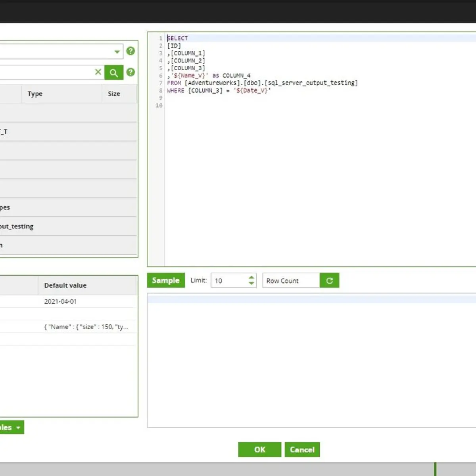The image size is (476, 476).
Task: Click the [COLUMN_2] line in SQL editor
Action: (186, 61)
